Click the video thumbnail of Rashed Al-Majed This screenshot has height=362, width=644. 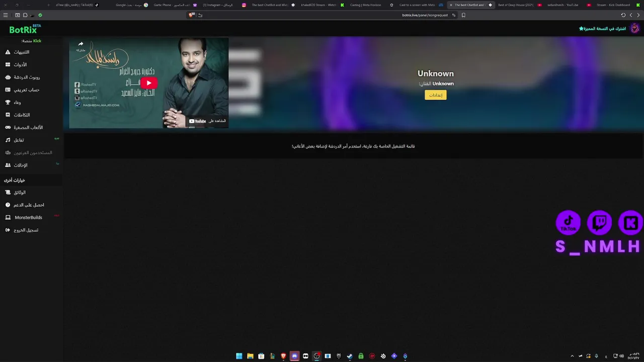coord(149,83)
